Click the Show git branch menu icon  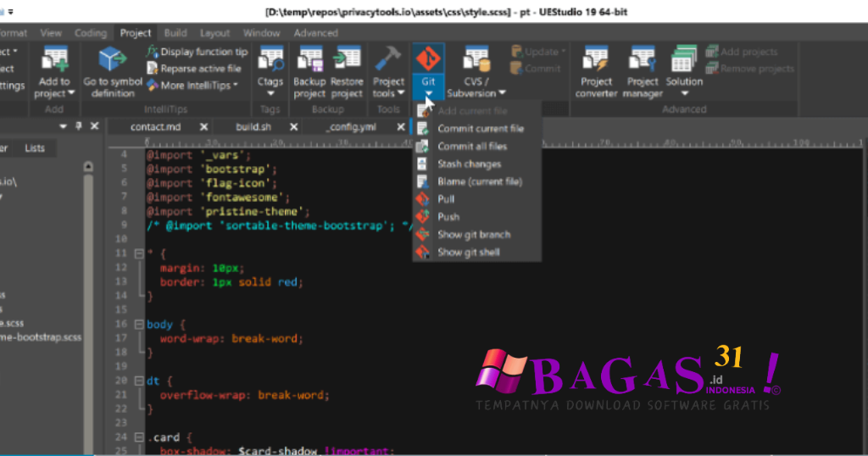click(422, 235)
